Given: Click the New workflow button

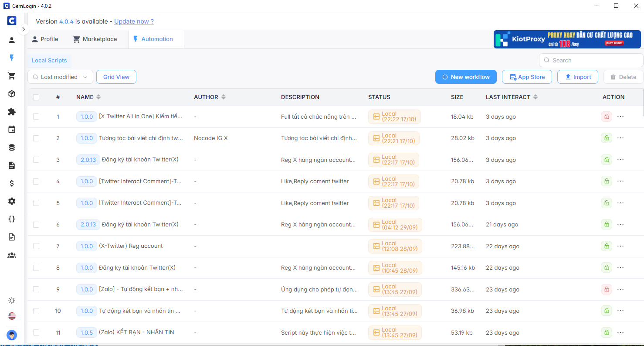Looking at the screenshot, I should click(465, 77).
